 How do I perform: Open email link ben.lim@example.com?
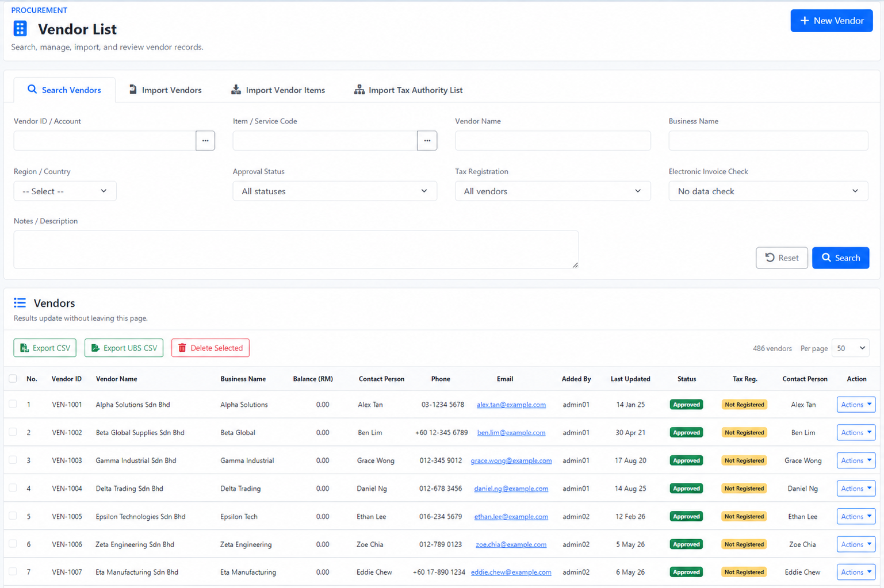(x=511, y=432)
